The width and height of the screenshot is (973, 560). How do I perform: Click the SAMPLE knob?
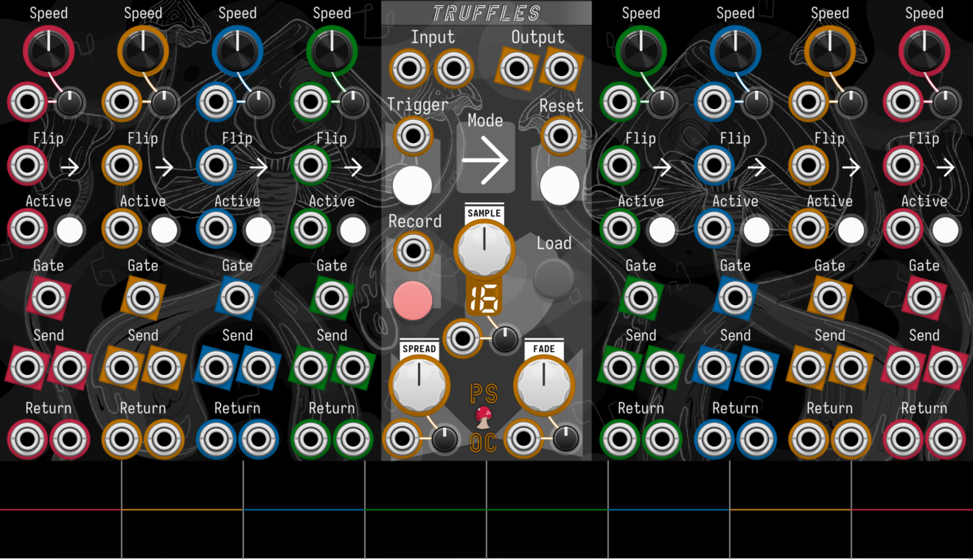(484, 248)
